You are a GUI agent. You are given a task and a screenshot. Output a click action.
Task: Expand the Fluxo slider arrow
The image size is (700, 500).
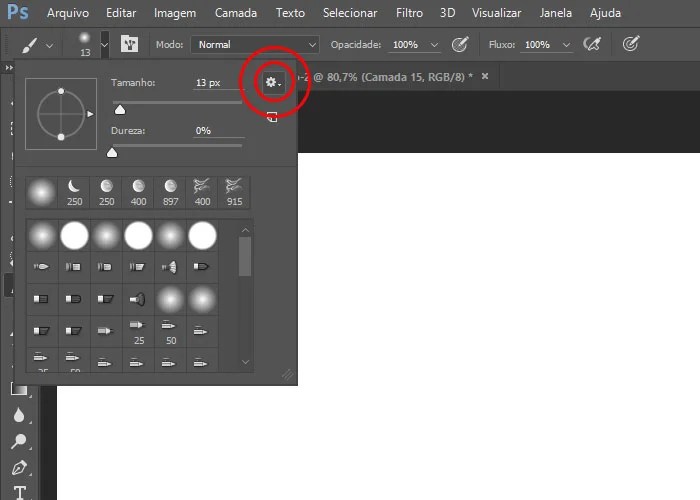[566, 45]
